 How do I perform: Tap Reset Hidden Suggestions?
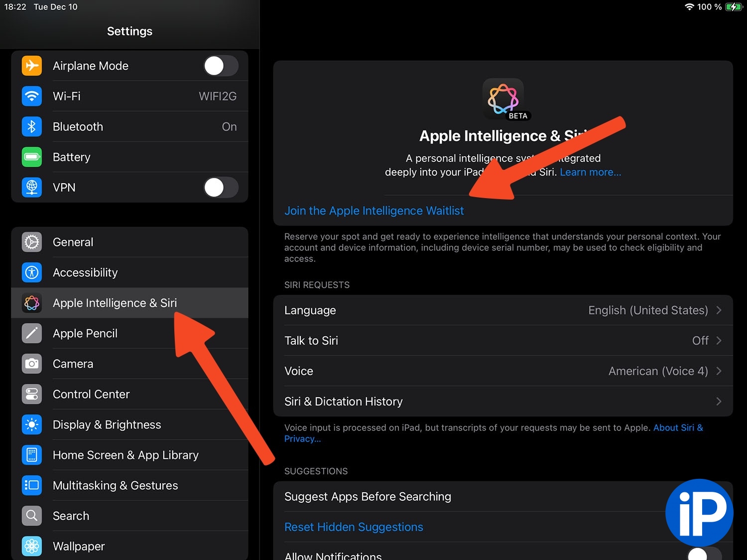click(x=354, y=527)
